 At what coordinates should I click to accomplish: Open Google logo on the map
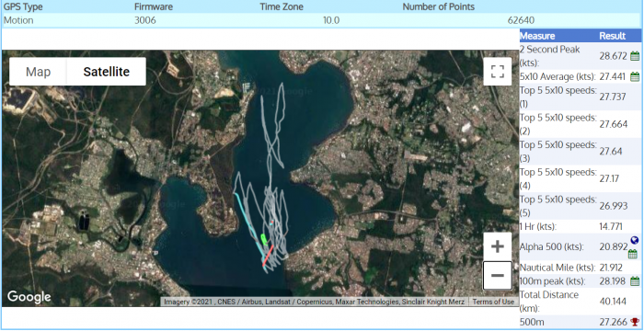(x=29, y=296)
